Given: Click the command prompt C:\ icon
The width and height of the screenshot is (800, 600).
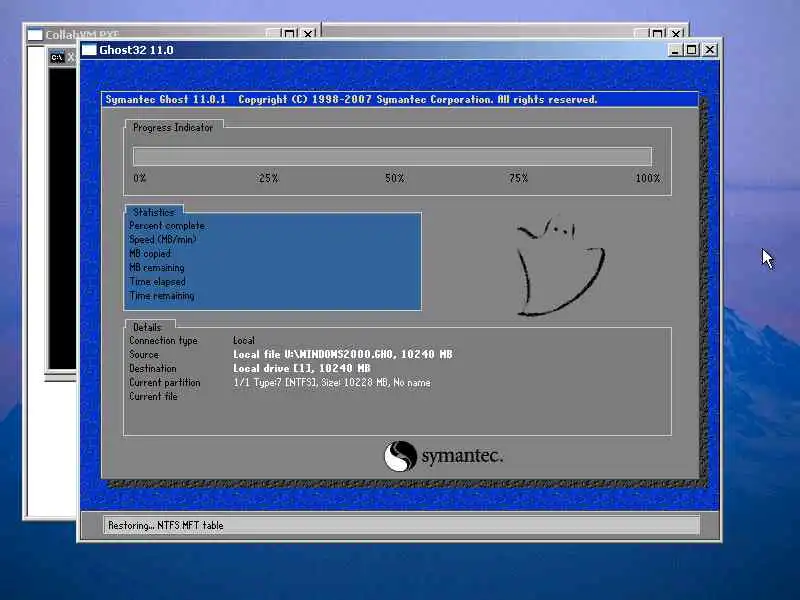Looking at the screenshot, I should pyautogui.click(x=57, y=57).
